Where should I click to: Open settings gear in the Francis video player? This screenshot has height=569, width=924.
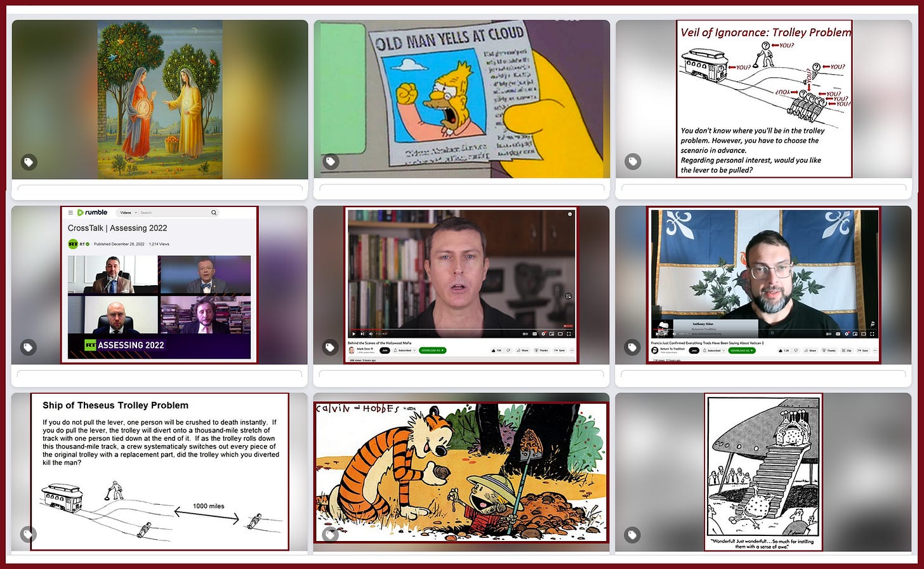847,334
